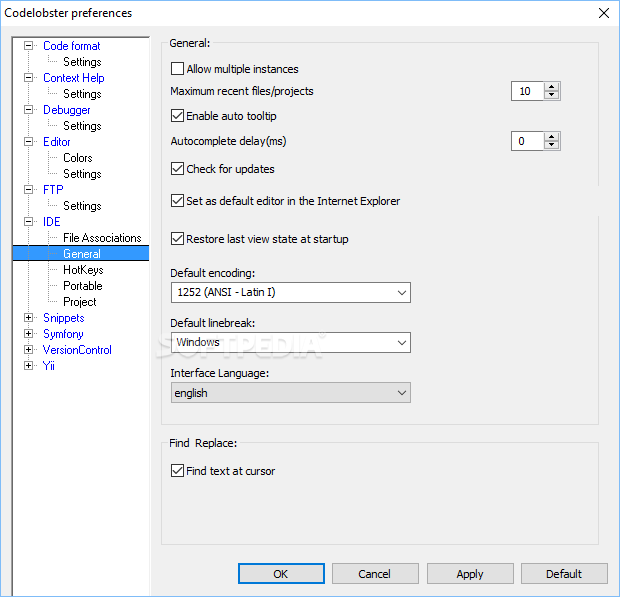Open the Project page

click(x=79, y=302)
